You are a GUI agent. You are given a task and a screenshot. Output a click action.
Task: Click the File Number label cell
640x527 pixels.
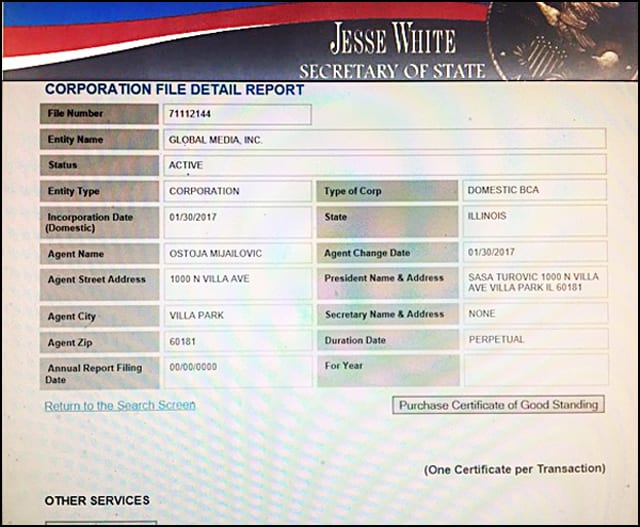click(x=99, y=114)
